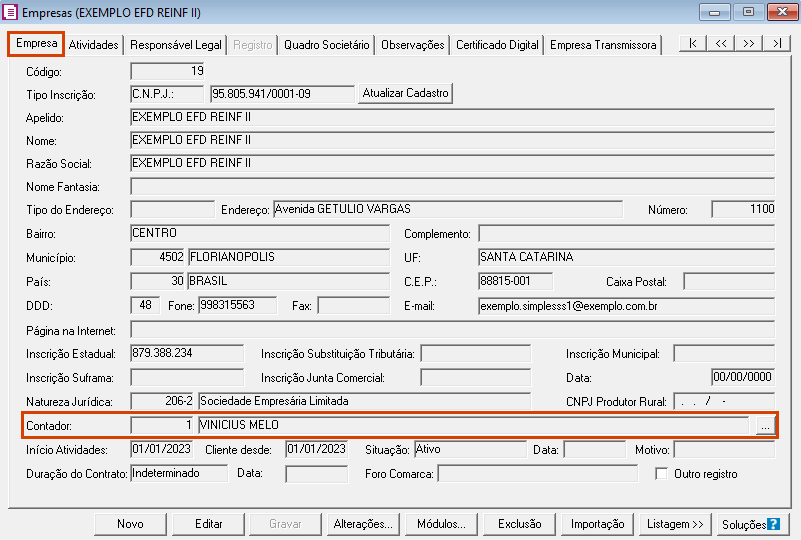Expand the Listagem >> options
This screenshot has width=801, height=540.
point(675,524)
